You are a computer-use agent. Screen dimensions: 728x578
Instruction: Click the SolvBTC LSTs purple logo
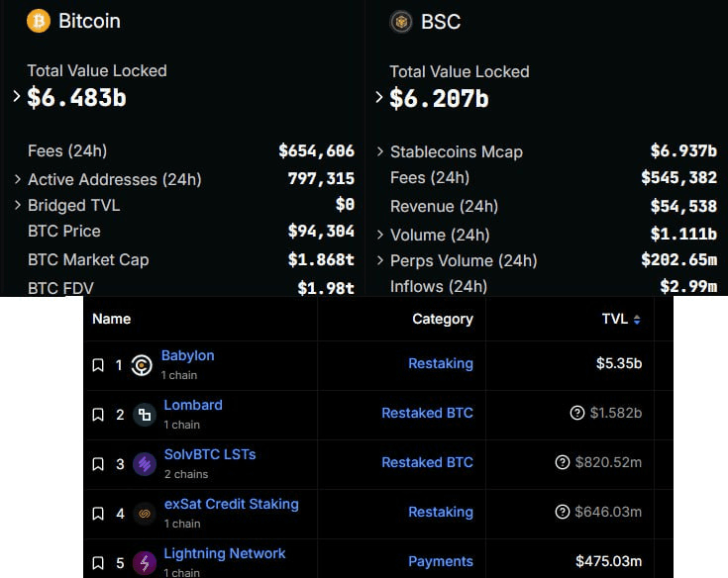tap(145, 464)
